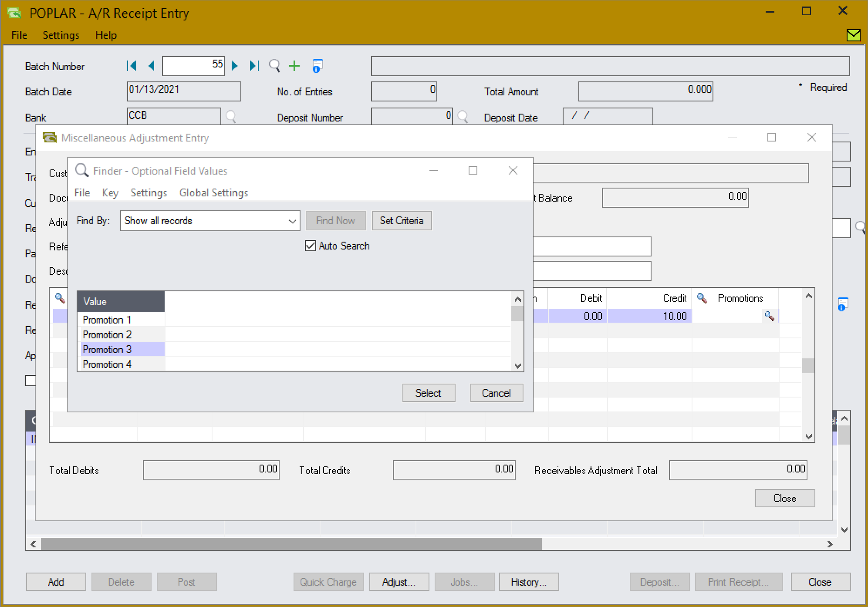Click the navigate last record icon

[255, 65]
